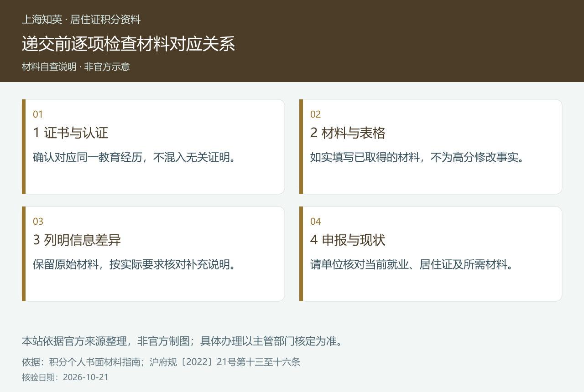Click the step number 03 label
This screenshot has width=584, height=392.
click(38, 222)
